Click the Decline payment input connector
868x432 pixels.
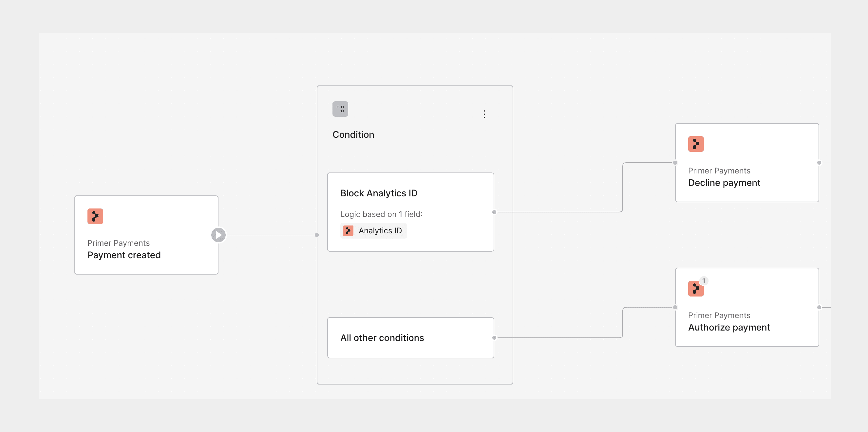click(675, 163)
